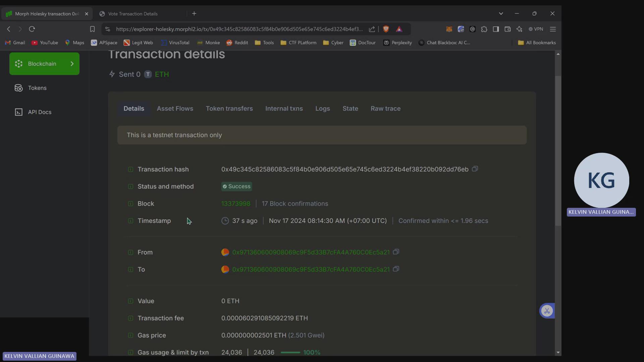Open Tokens in the sidebar
644x362 pixels.
point(44,88)
